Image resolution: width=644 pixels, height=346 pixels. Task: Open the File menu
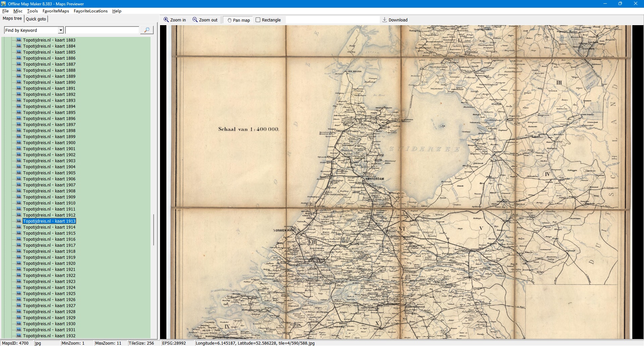tap(5, 11)
